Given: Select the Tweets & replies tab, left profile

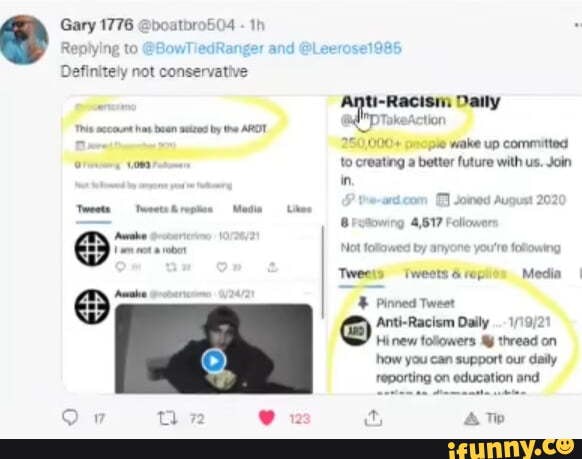Looking at the screenshot, I should [x=174, y=209].
